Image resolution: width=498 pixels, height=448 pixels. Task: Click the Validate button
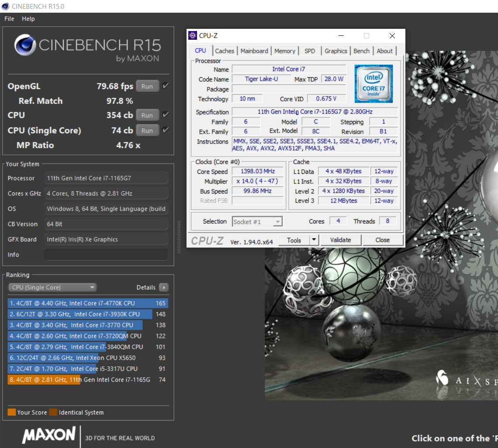[341, 240]
